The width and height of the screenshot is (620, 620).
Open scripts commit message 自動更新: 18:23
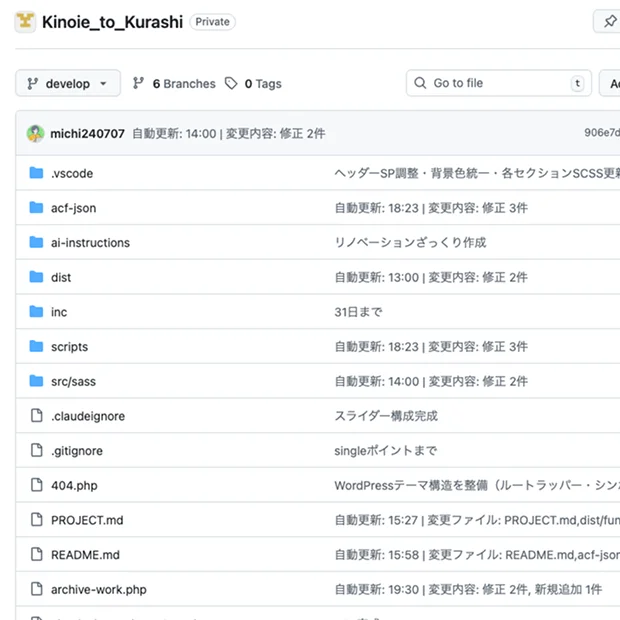click(431, 347)
